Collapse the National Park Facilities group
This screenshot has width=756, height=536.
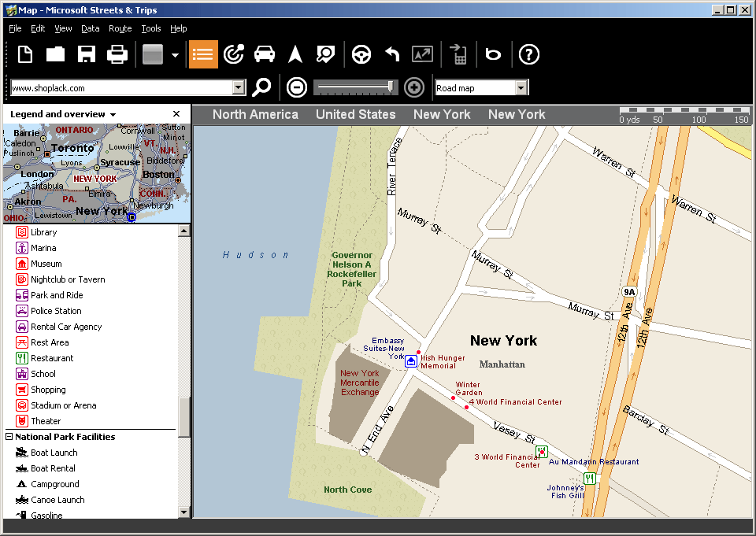coord(9,437)
